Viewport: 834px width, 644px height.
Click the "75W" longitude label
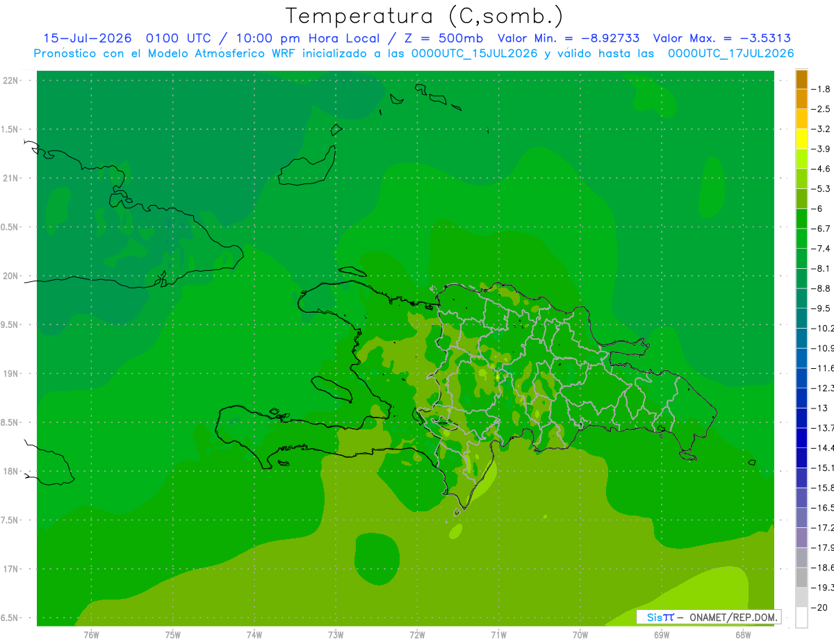point(173,635)
